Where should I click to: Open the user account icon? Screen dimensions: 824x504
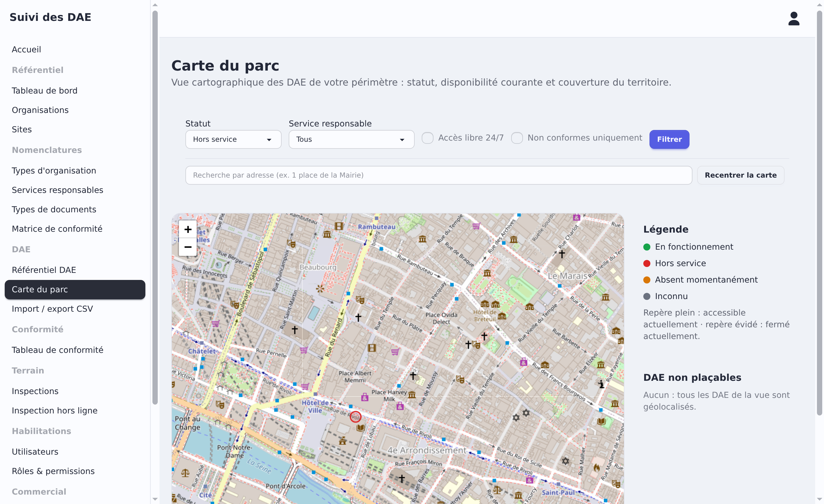click(794, 19)
